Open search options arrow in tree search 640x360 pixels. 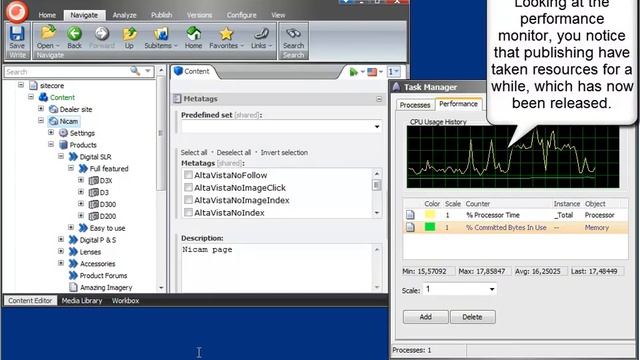pos(148,71)
